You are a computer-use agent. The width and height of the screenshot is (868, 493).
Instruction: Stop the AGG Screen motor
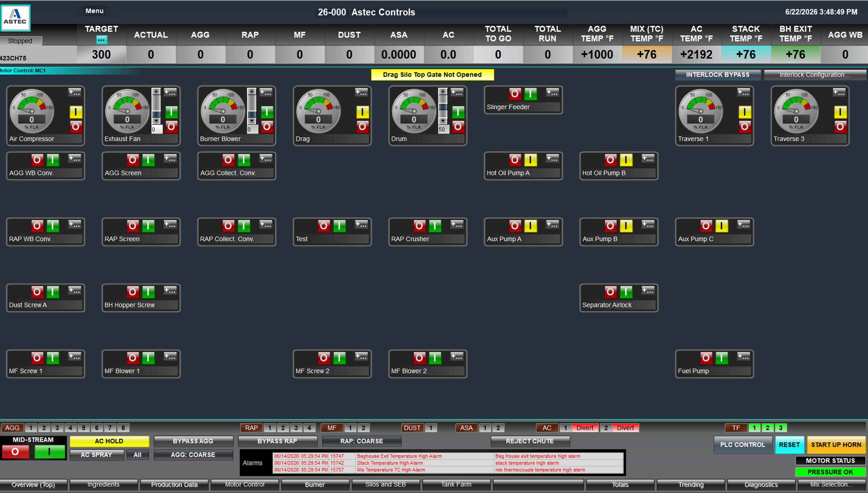[x=133, y=160]
